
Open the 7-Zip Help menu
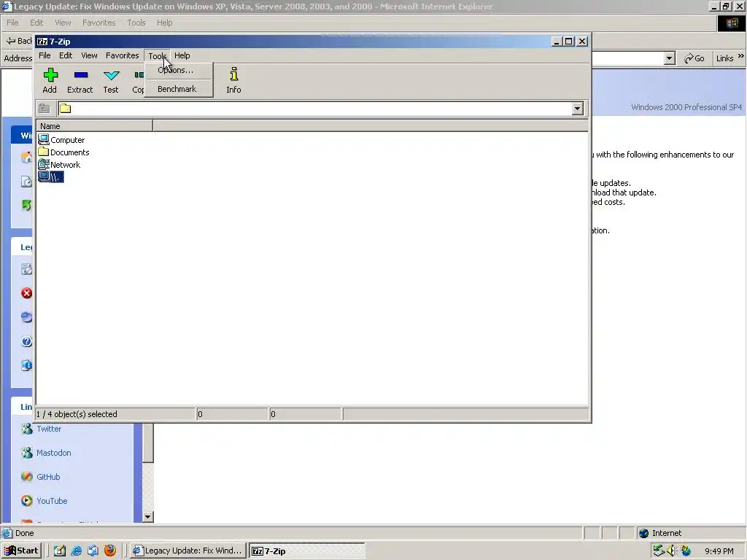click(182, 55)
